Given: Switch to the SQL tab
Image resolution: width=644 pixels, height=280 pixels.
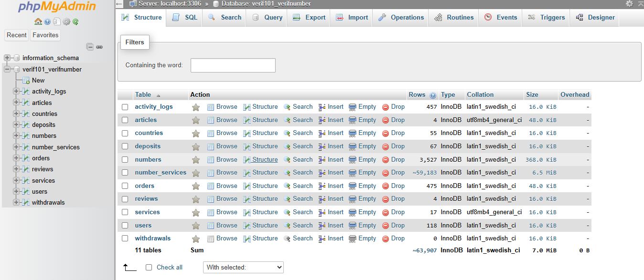Looking at the screenshot, I should pos(184,18).
